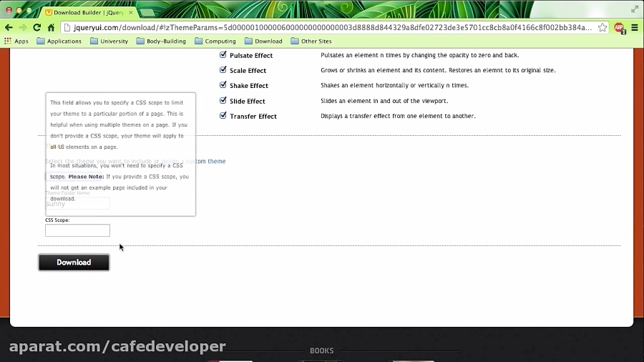This screenshot has height=362, width=644.
Task: Uncheck the Scale Effect checkbox
Action: coord(223,70)
